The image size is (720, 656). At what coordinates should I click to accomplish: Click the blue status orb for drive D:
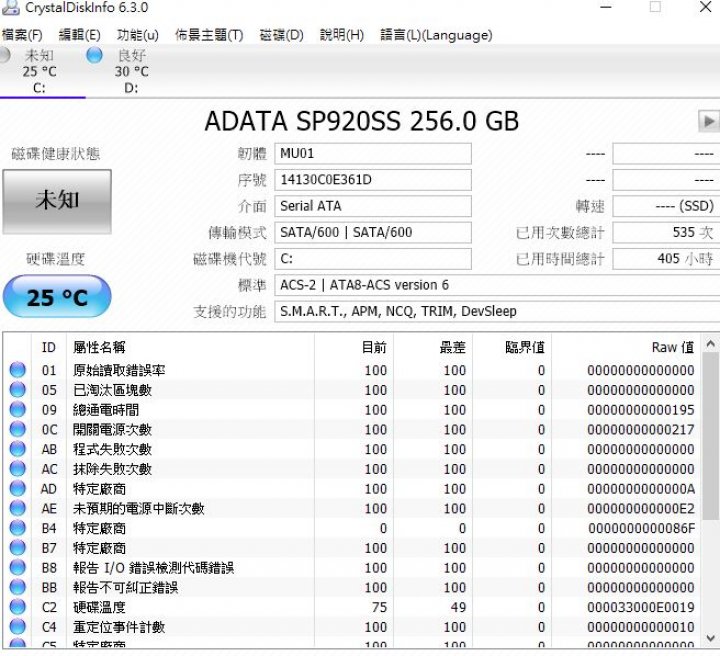(95, 55)
